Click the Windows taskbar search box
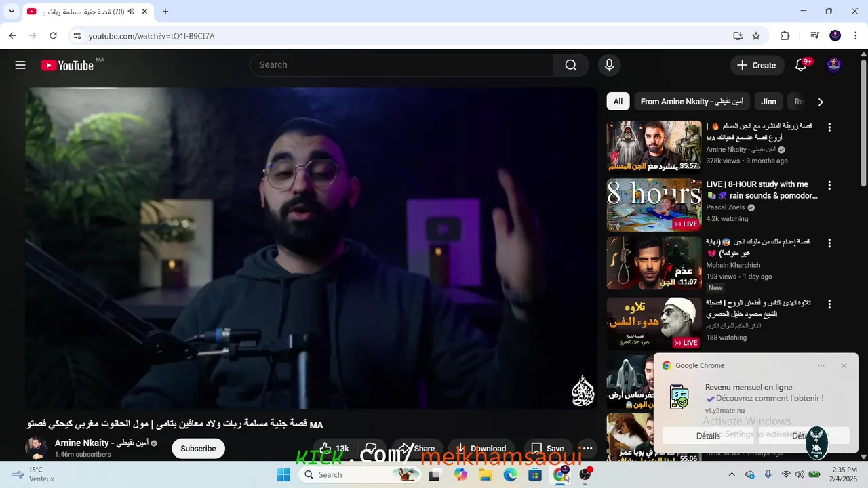Screen dimensions: 868x488 (x=359, y=474)
